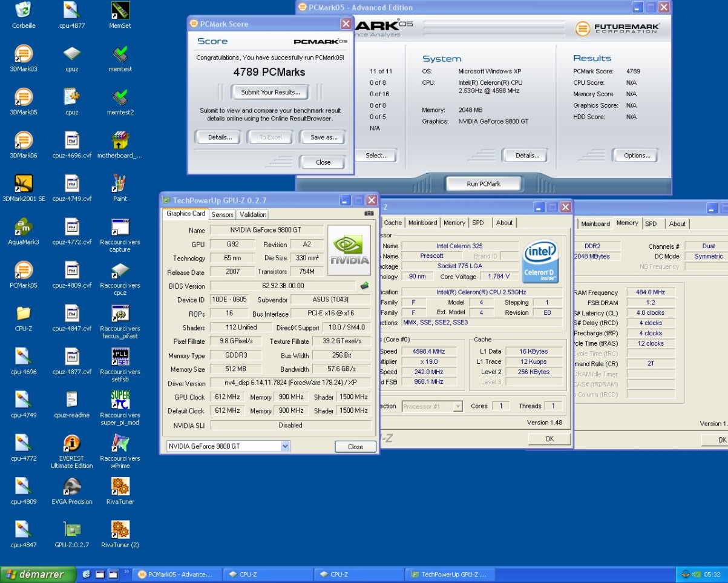
Task: Select GPU-Z Graphics Card tab
Action: (186, 214)
